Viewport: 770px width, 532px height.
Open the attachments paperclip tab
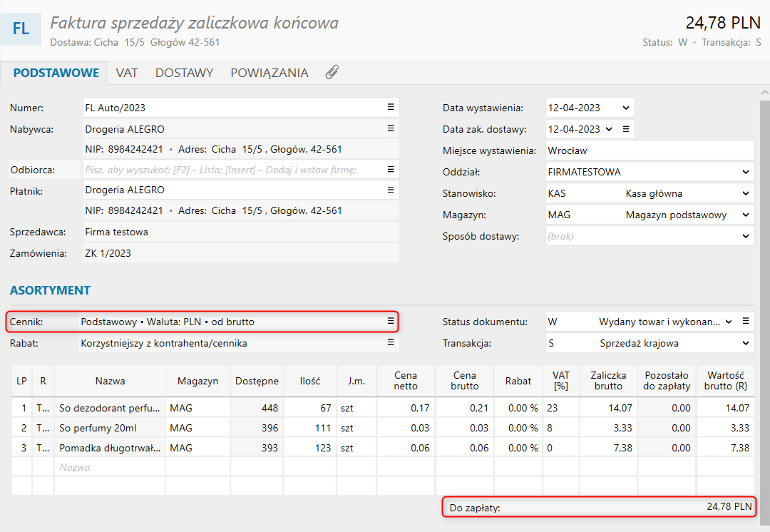click(332, 73)
